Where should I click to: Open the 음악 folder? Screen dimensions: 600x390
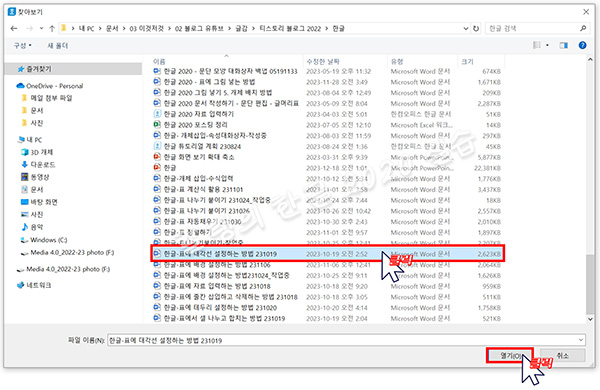[32, 227]
